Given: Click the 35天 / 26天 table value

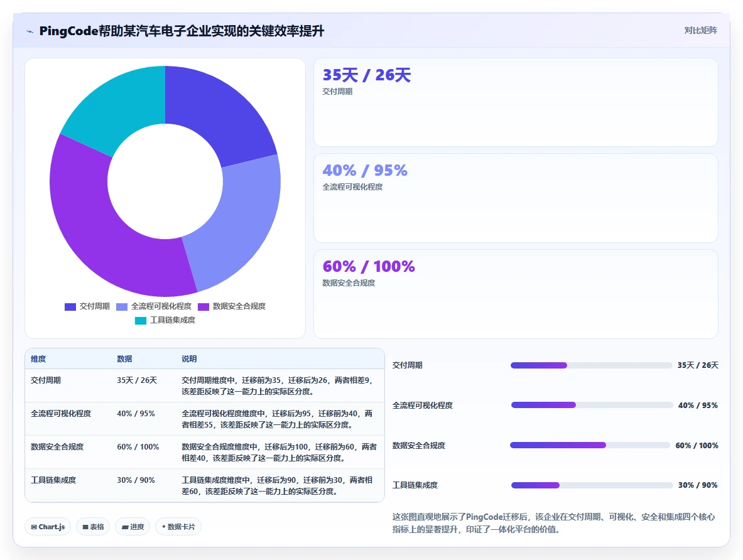Looking at the screenshot, I should tap(137, 380).
